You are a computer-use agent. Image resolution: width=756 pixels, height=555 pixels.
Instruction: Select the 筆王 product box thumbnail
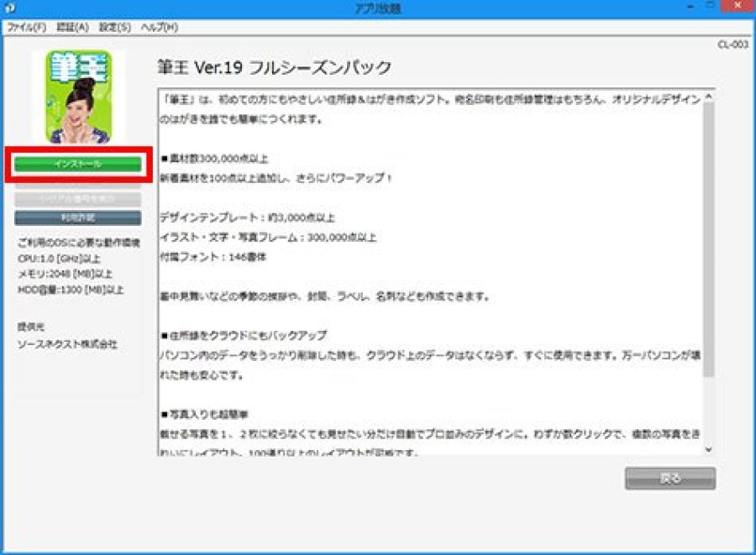tap(79, 97)
